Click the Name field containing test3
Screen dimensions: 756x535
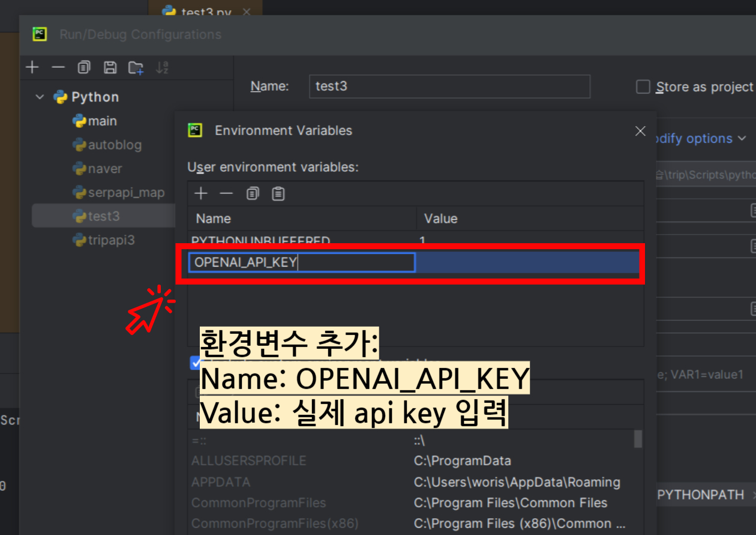pyautogui.click(x=449, y=86)
